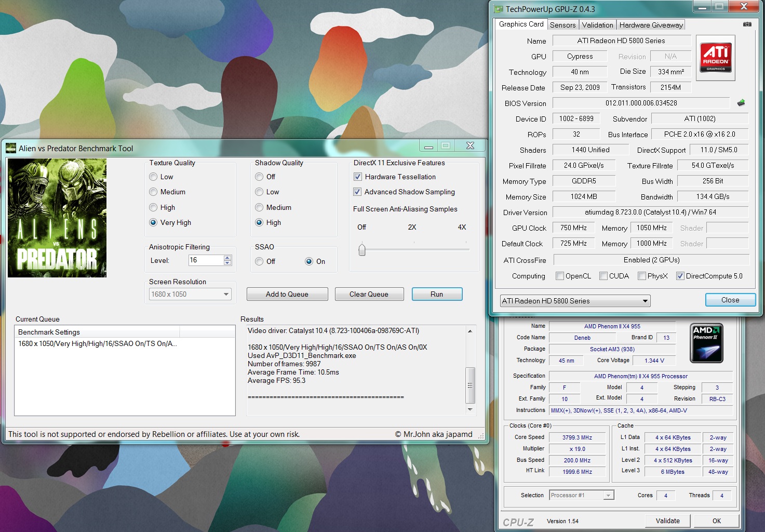Turn SSAO on
765x532 pixels.
pos(309,262)
